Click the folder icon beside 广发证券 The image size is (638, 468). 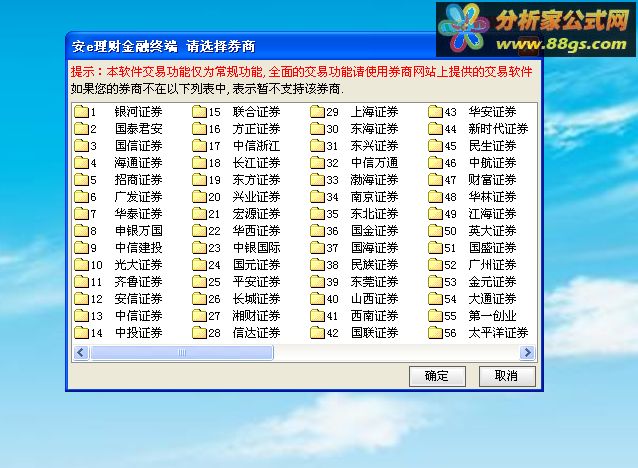81,197
